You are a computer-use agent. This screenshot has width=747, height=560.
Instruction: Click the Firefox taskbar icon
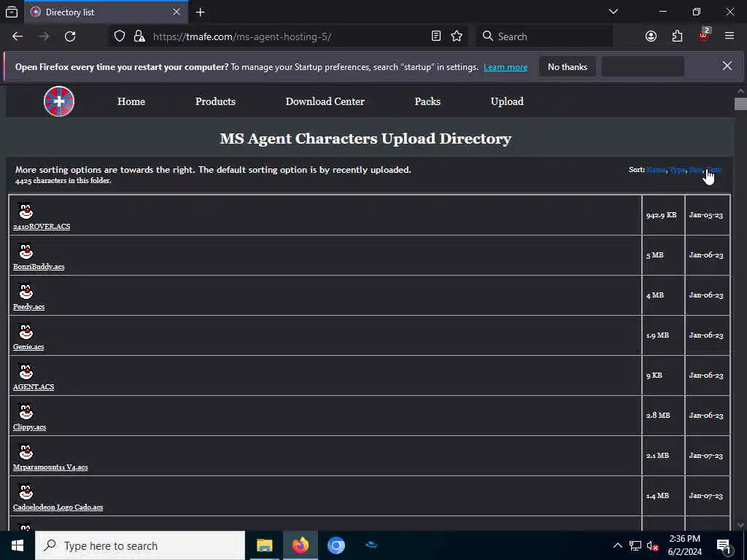300,545
